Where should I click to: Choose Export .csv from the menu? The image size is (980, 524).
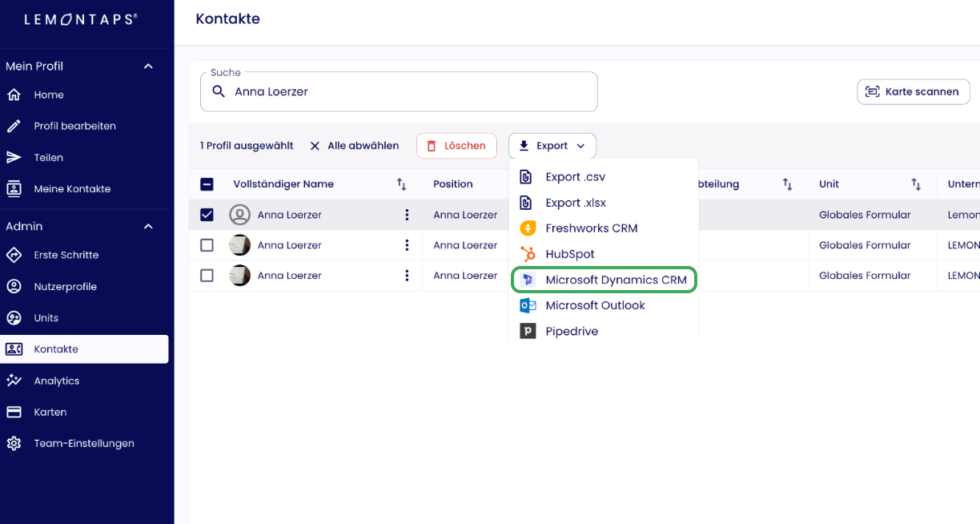[x=604, y=177]
